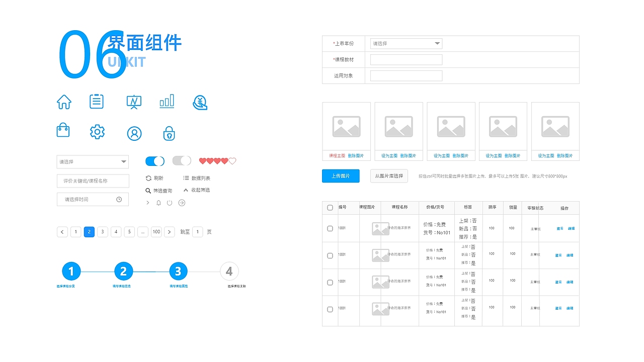Focus the 课程教材 input field
644x362 pixels.
point(406,60)
